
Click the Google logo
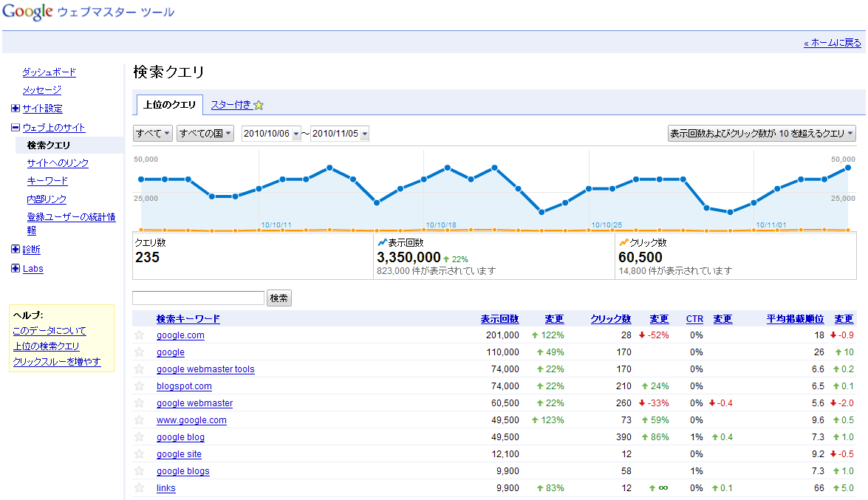point(27,12)
